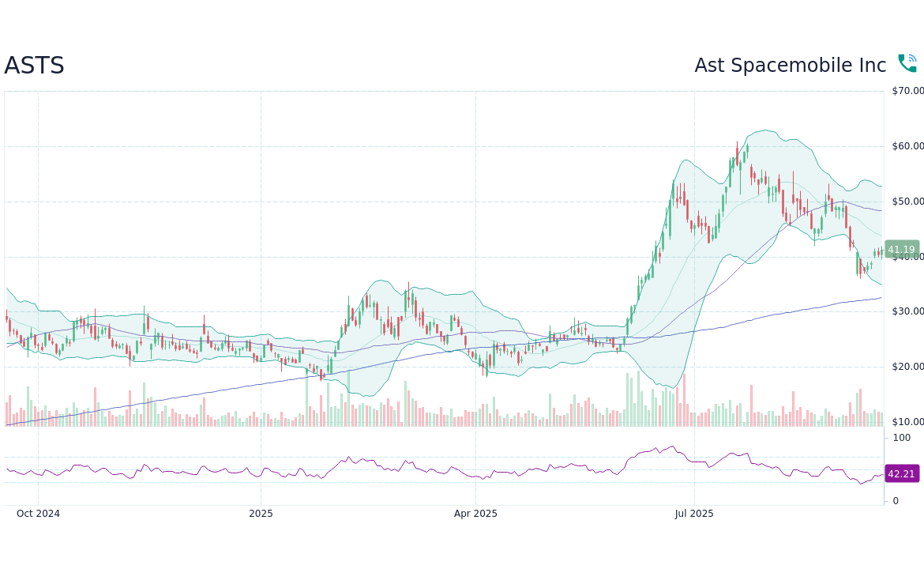This screenshot has width=924, height=569.
Task: Click the $50.00 price axis label
Action: (907, 202)
